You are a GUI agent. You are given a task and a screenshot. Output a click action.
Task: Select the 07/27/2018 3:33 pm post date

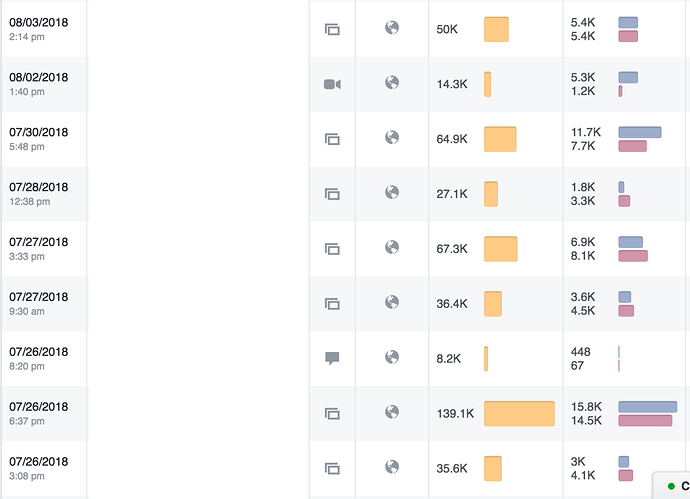[x=38, y=249]
